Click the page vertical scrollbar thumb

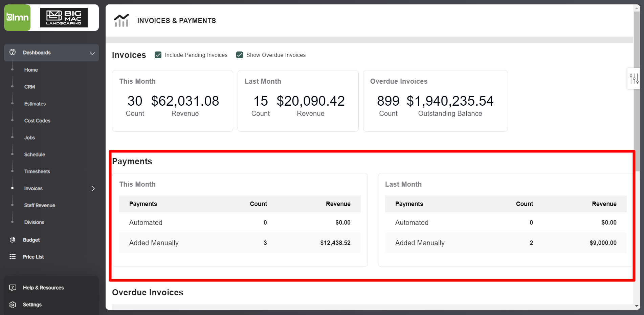637,91
